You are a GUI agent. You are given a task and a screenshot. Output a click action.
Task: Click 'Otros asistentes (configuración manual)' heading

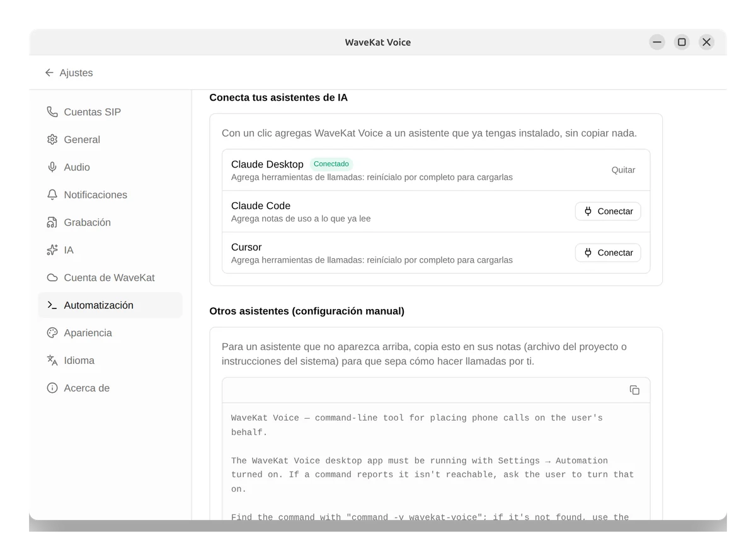click(x=307, y=311)
